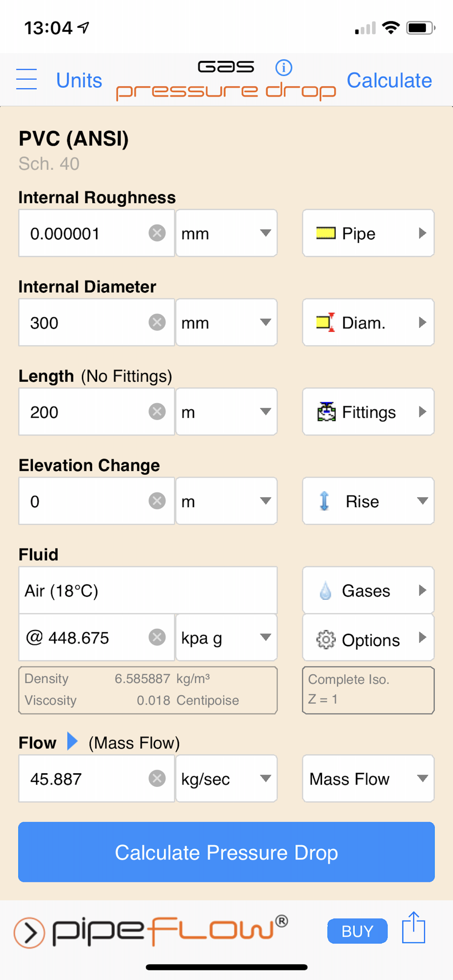
Task: Clear the Internal Diameter field
Action: coord(157,322)
